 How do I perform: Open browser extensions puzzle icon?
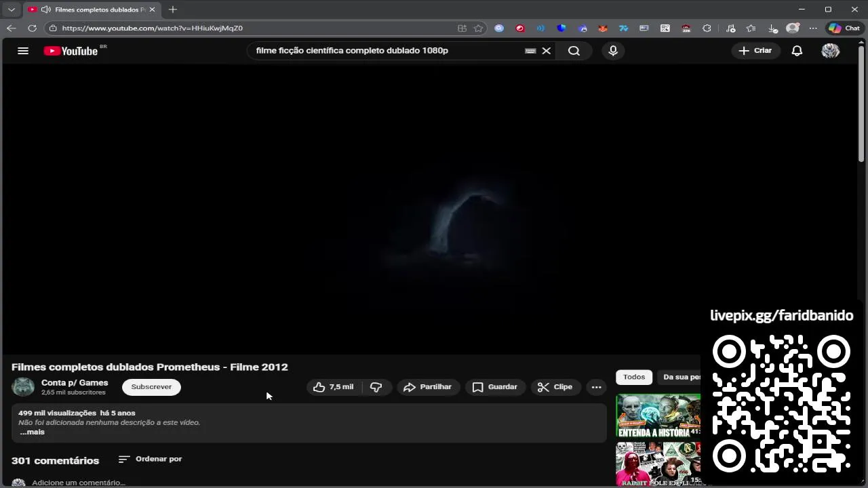(x=707, y=28)
